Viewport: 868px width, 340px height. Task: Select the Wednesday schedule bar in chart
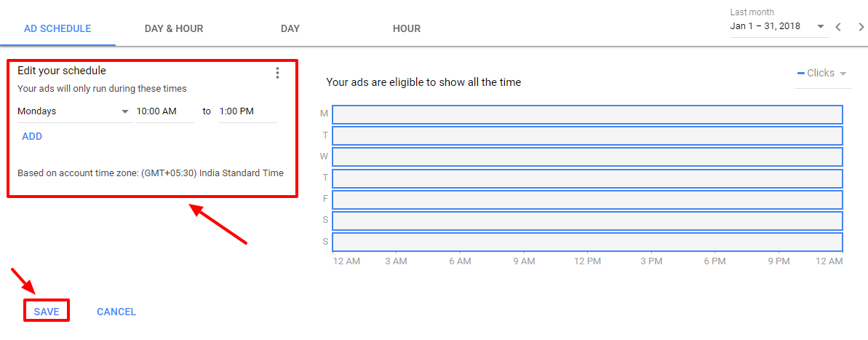tap(587, 157)
